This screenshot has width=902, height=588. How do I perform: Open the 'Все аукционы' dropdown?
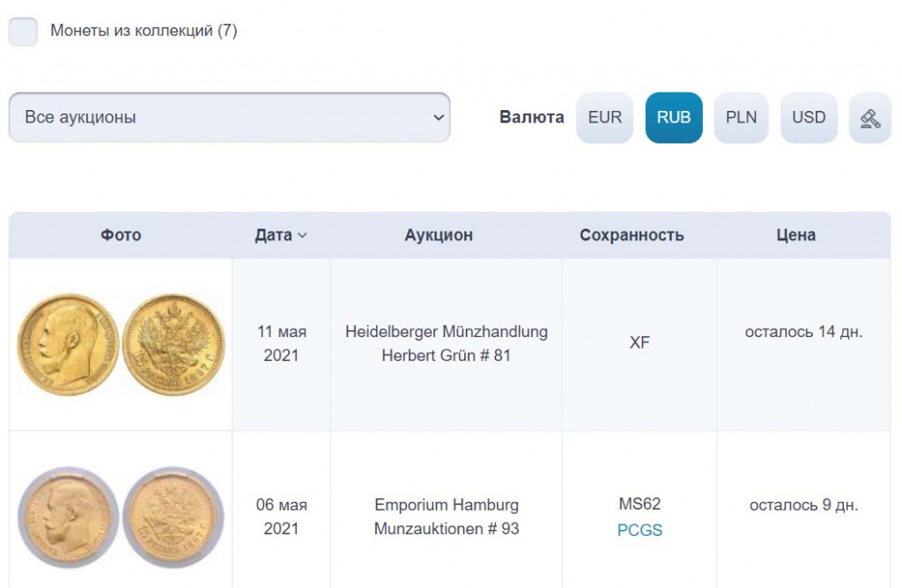[x=229, y=117]
